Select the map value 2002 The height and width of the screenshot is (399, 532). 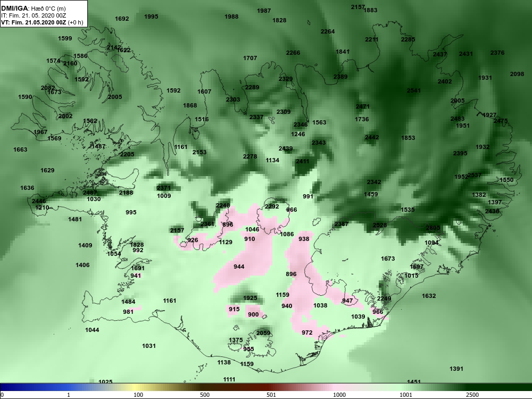[x=65, y=116]
